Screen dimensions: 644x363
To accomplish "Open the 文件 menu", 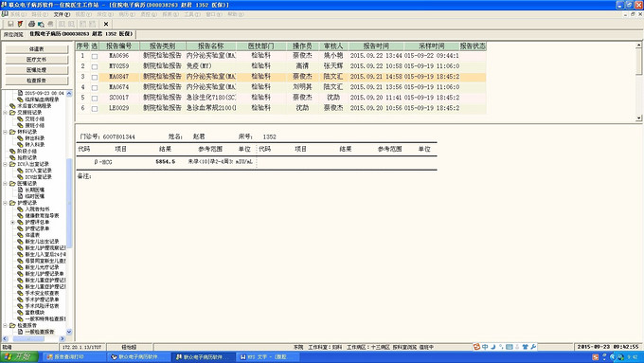I will 62,14.
